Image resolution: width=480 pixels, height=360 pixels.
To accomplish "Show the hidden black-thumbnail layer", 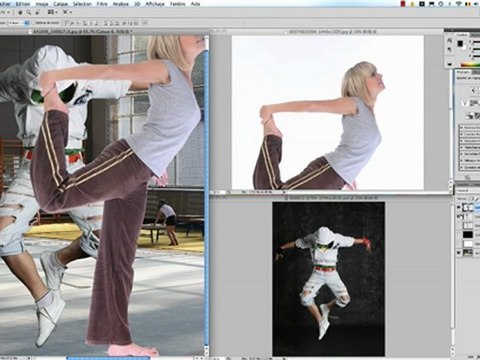I will click(459, 234).
